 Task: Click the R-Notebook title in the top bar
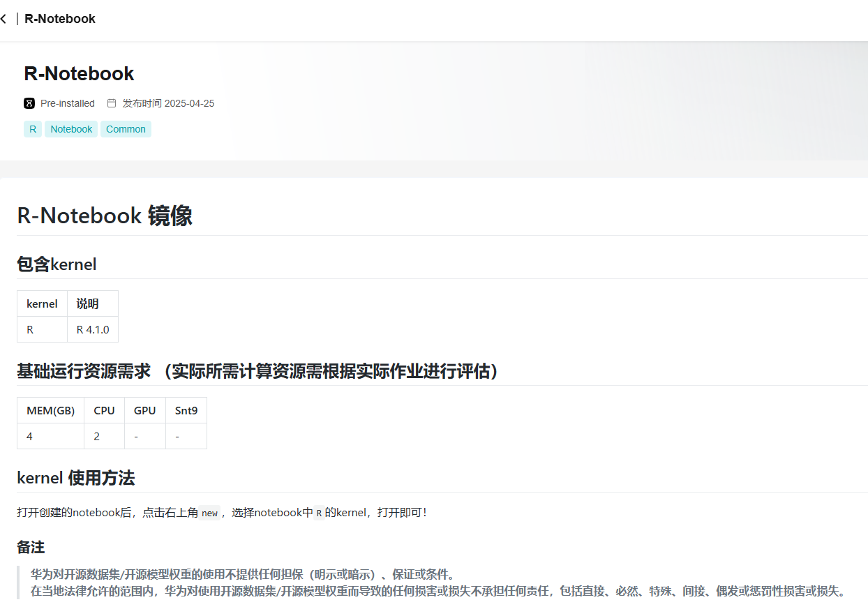[x=60, y=19]
